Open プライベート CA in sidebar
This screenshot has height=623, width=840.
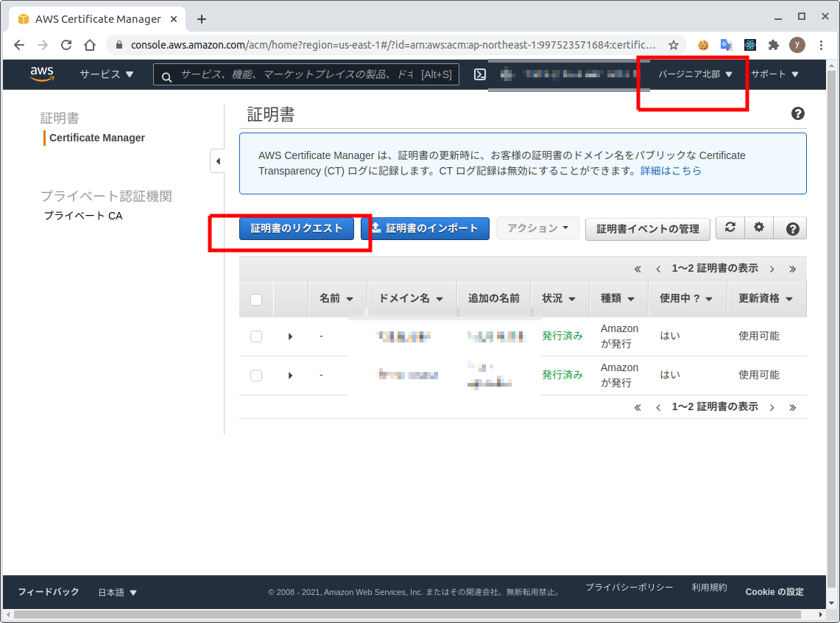[x=83, y=216]
